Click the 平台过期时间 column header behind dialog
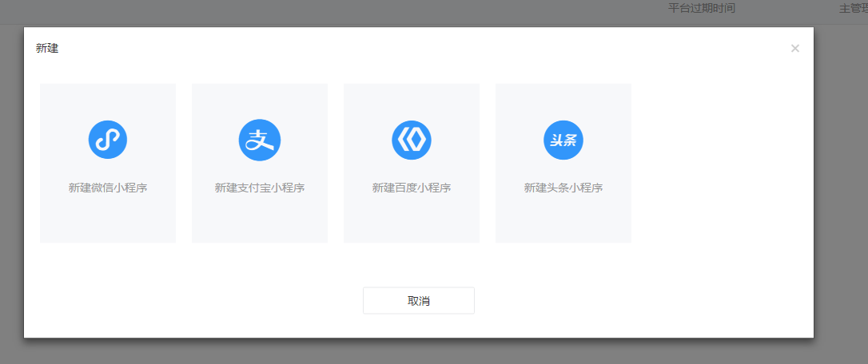Image resolution: width=868 pixels, height=364 pixels. (702, 8)
